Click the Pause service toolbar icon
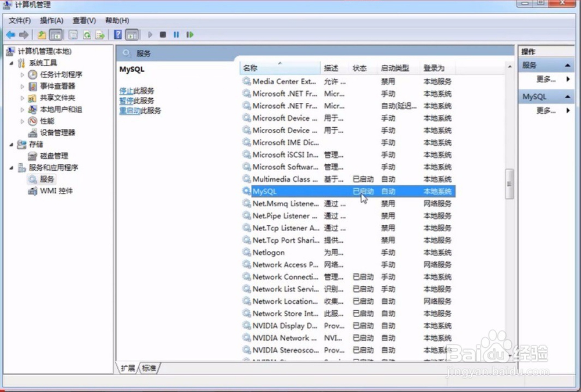Image resolution: width=581 pixels, height=392 pixels. coord(177,35)
